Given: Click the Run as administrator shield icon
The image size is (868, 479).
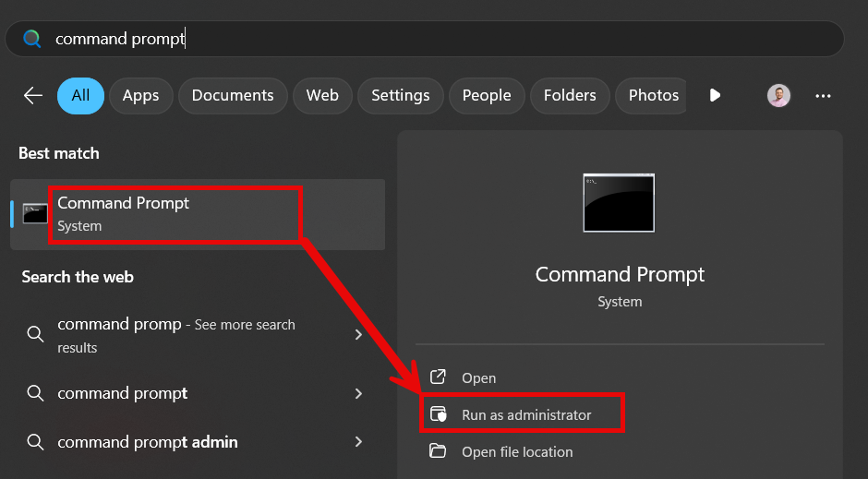Looking at the screenshot, I should 438,414.
